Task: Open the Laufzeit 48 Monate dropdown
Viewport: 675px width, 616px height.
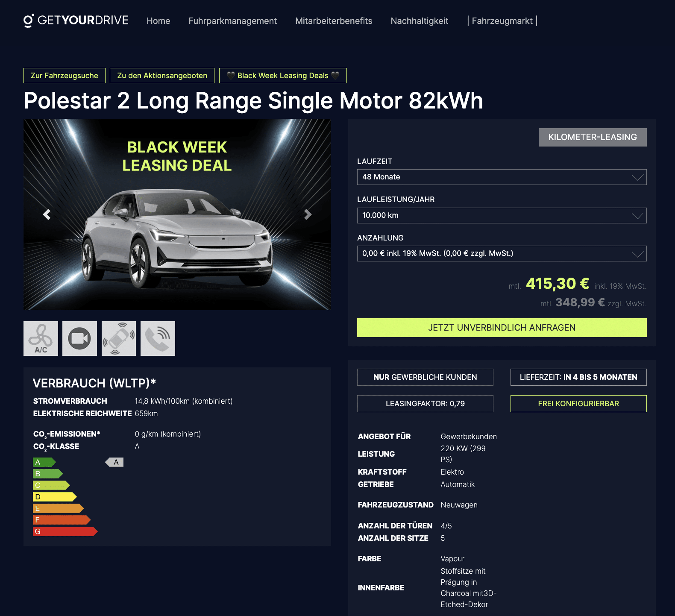Action: point(502,177)
